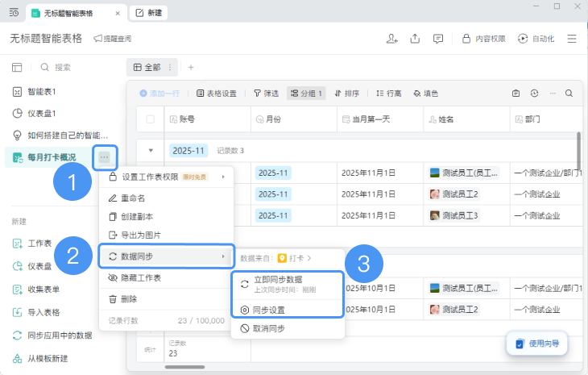The height and width of the screenshot is (375, 588).
Task: Open the comments icon
Action: (x=437, y=39)
